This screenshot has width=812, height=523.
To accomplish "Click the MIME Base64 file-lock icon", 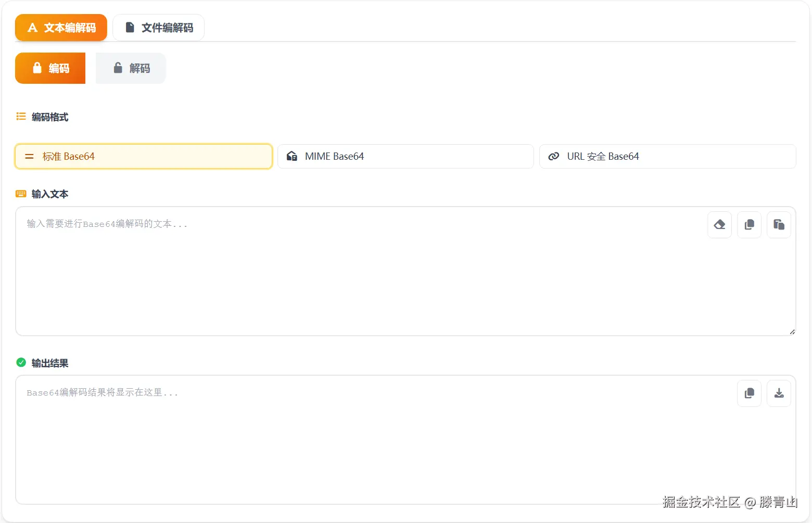I will tap(292, 156).
